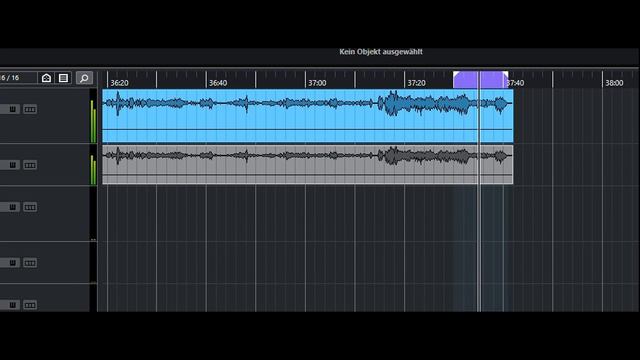
Task: Open the track list filter icon
Action: 63,78
